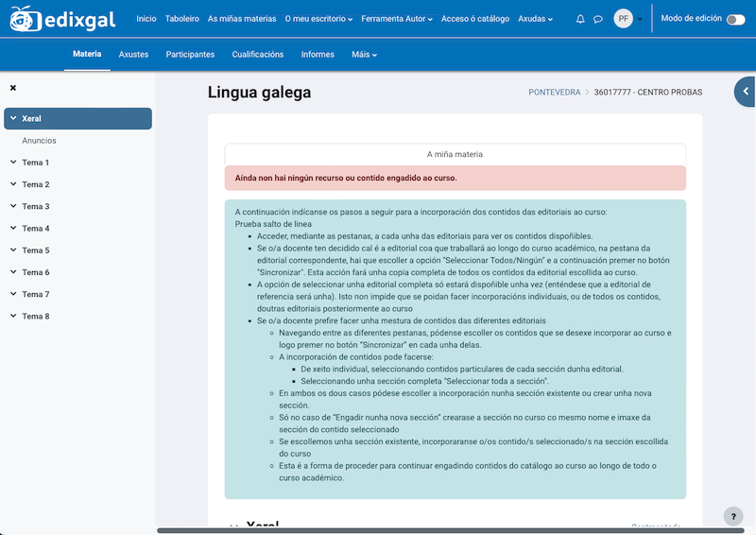Toggle Modo de edición switch

(735, 19)
